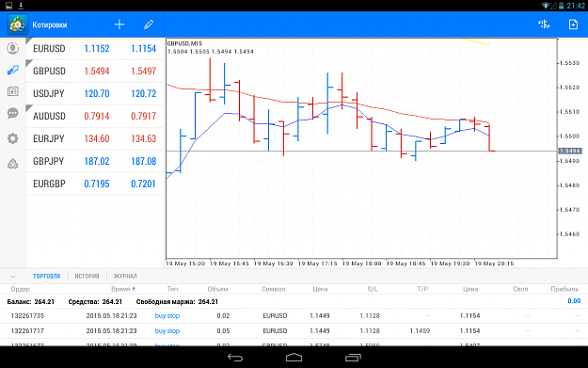Screen dimensions: 588x368
Task: Tap the Android back navigation button
Action: point(235,358)
